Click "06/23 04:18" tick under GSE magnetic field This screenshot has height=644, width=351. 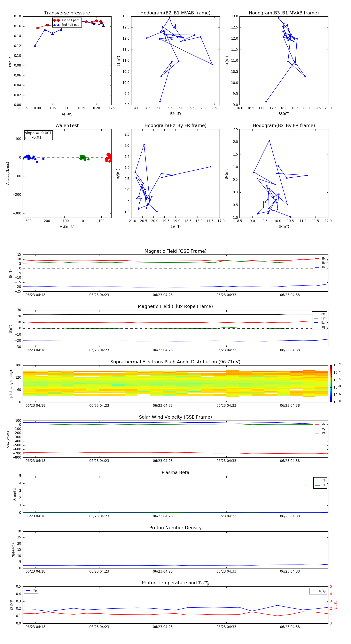point(35,295)
